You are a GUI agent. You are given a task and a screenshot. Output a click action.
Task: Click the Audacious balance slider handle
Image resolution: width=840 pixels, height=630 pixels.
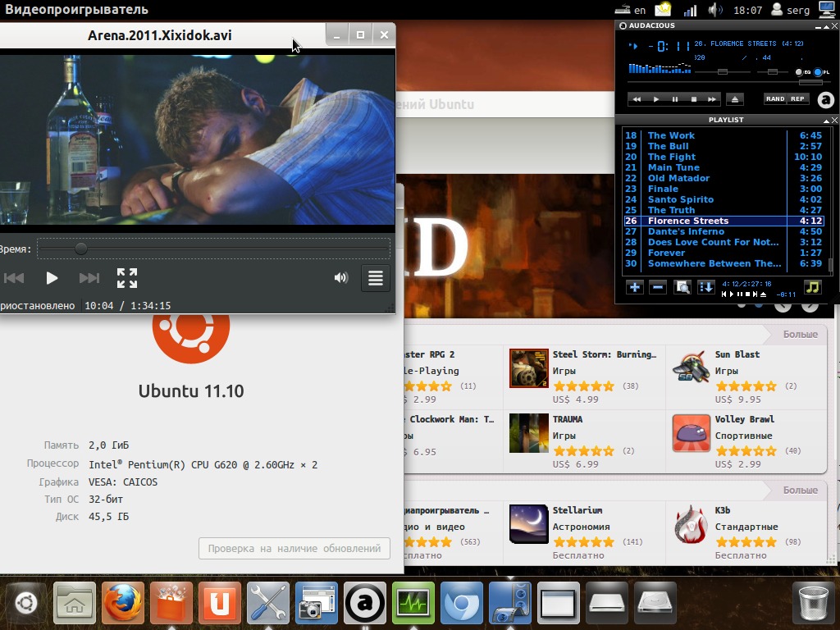point(772,72)
